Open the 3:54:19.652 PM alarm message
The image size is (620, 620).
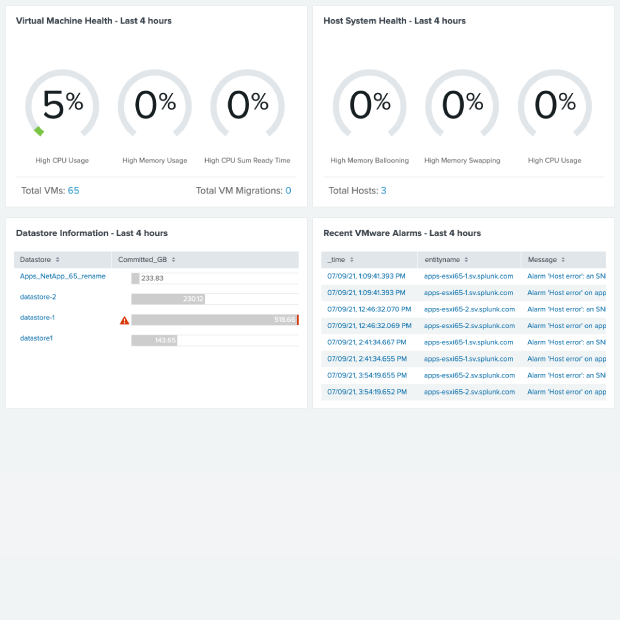point(566,392)
